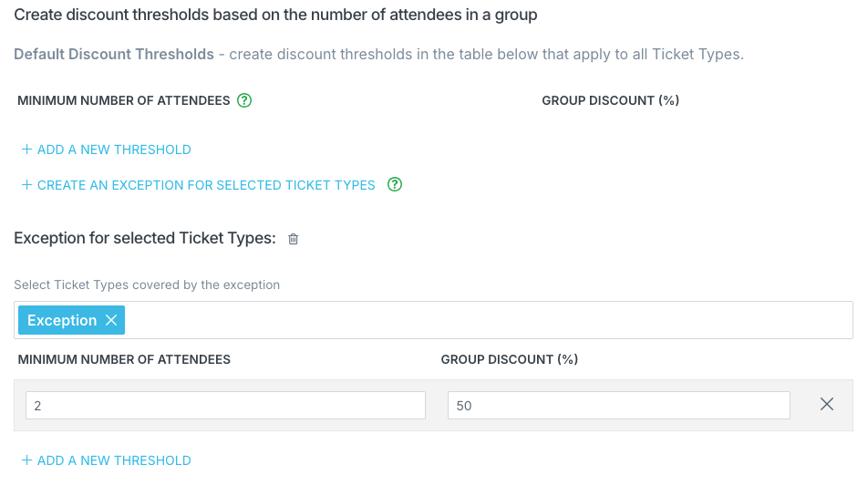Click Select Ticket Types covered by the exception label
This screenshot has width=868, height=486.
147,284
